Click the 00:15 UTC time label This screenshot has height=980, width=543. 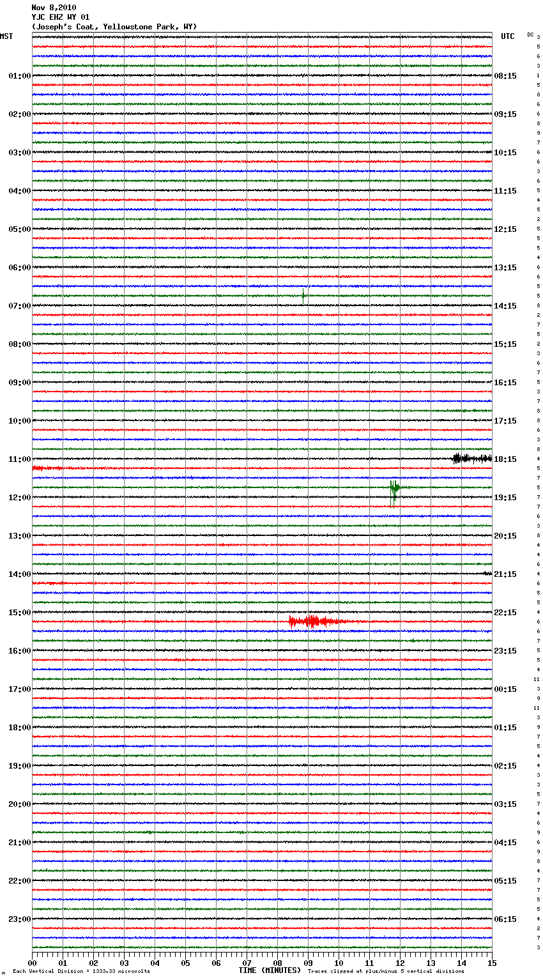pyautogui.click(x=505, y=689)
